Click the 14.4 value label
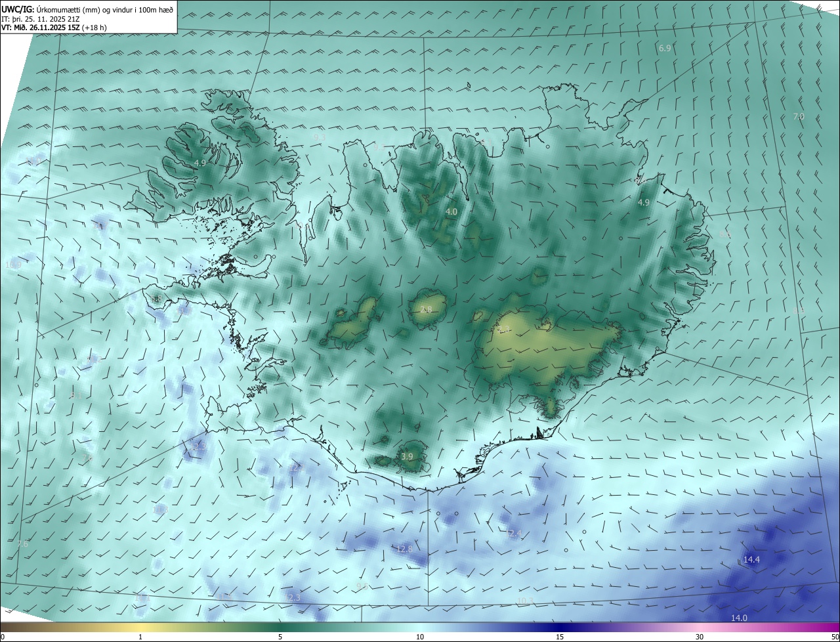 751,559
